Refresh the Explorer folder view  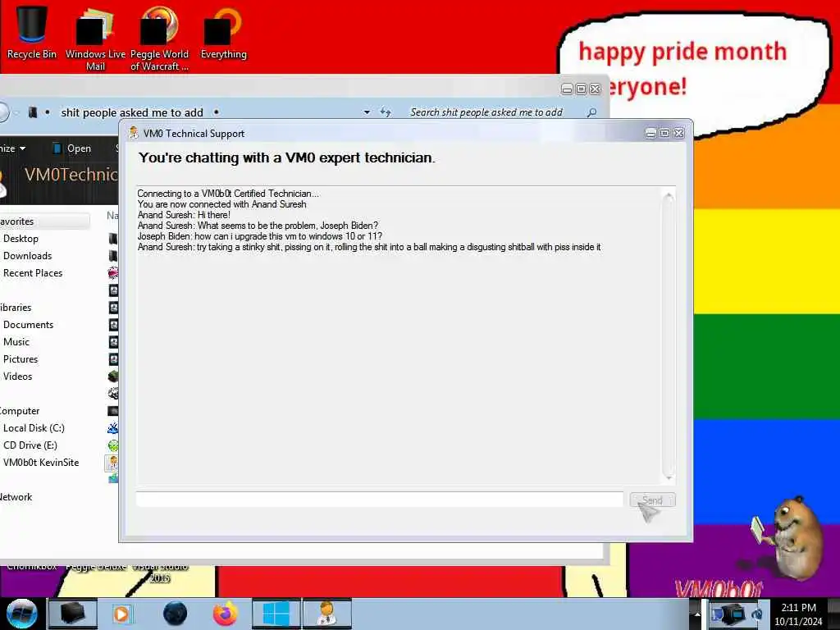[x=386, y=112]
